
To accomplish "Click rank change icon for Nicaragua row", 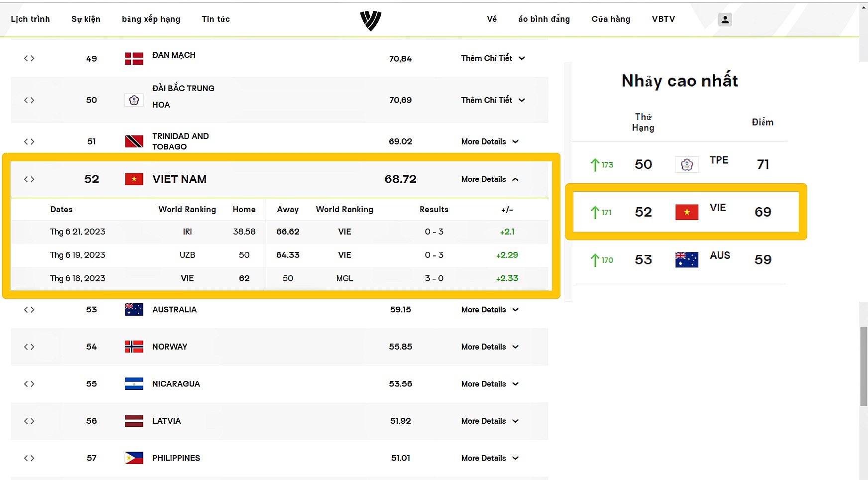I will click(29, 384).
